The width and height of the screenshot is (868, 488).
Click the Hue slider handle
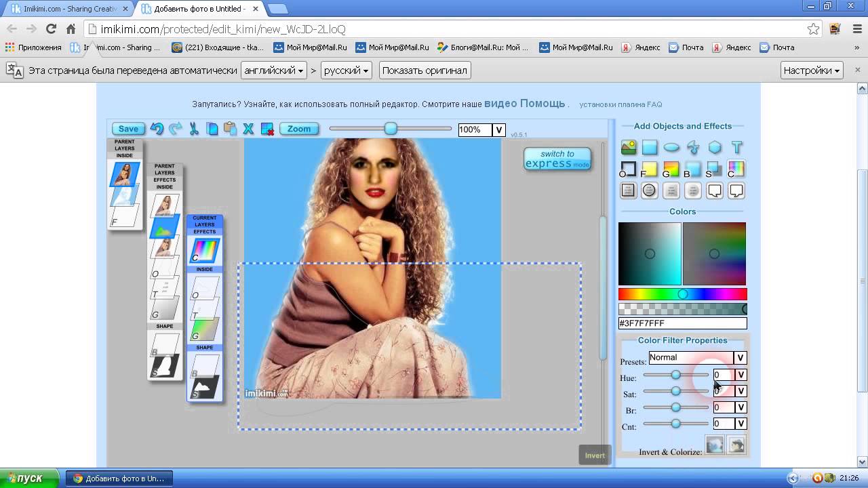(x=675, y=375)
